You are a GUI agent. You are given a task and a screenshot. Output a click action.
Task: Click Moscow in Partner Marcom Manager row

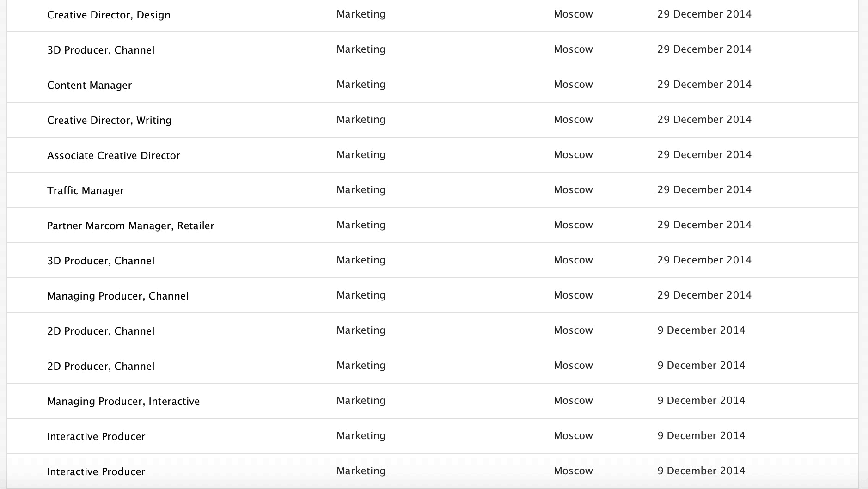573,225
